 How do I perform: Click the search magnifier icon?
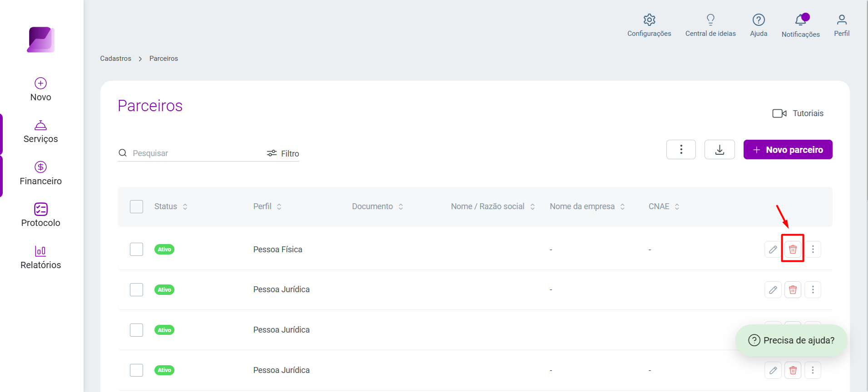pyautogui.click(x=123, y=153)
